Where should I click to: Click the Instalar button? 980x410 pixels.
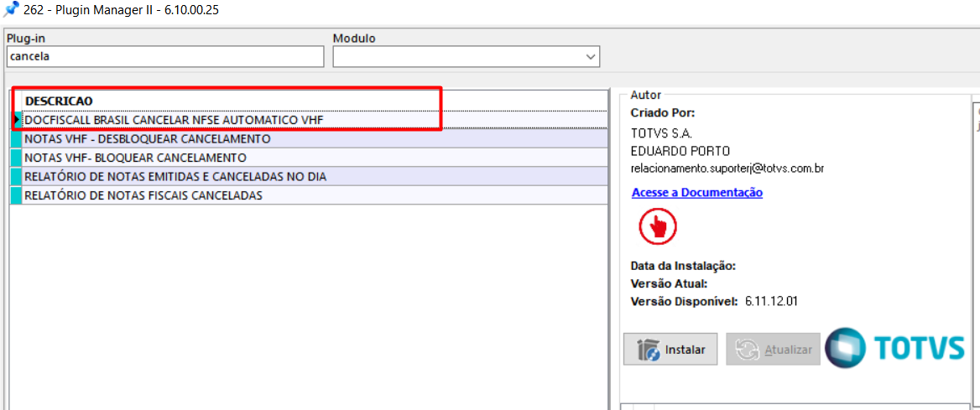[670, 350]
